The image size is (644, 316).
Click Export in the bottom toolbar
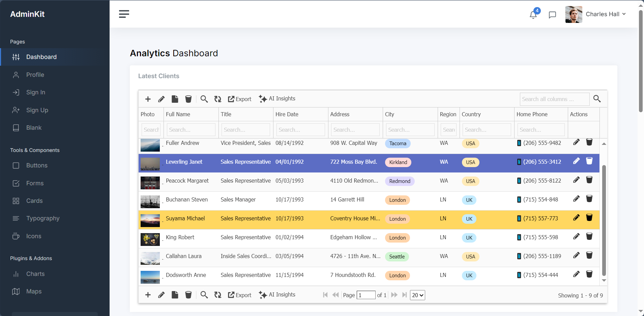(240, 295)
